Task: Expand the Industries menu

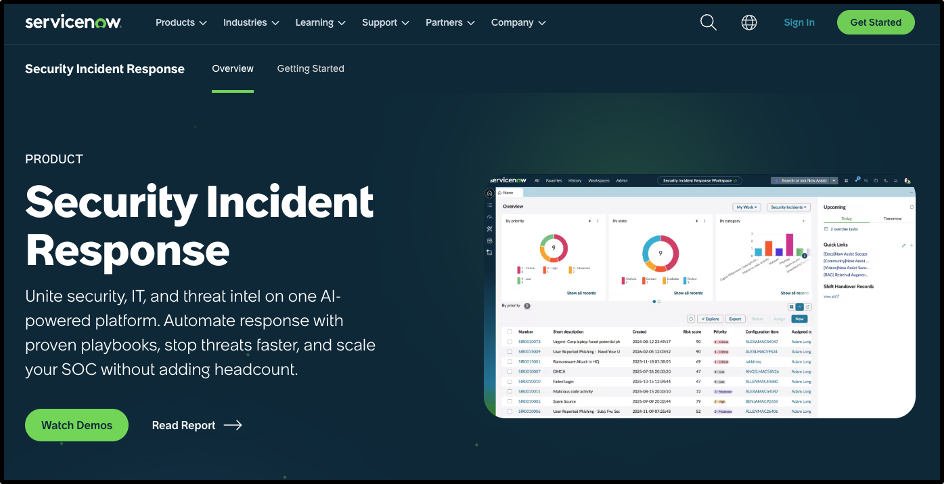Action: click(251, 22)
